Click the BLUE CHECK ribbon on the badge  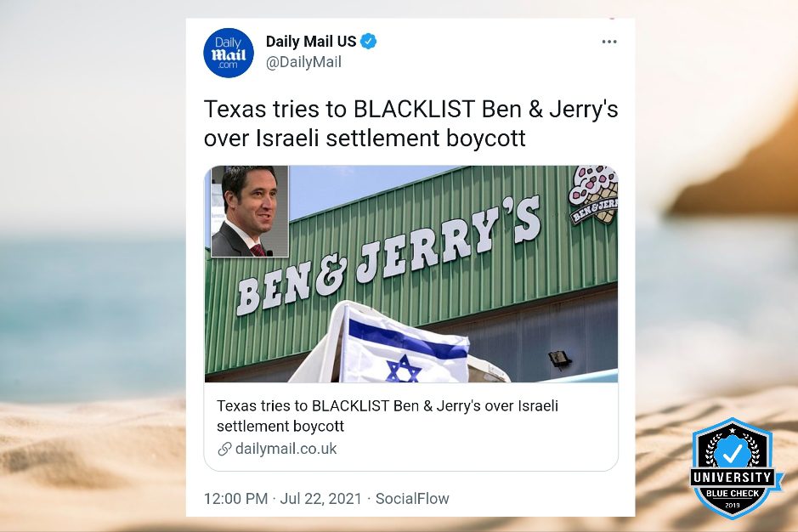tap(733, 493)
